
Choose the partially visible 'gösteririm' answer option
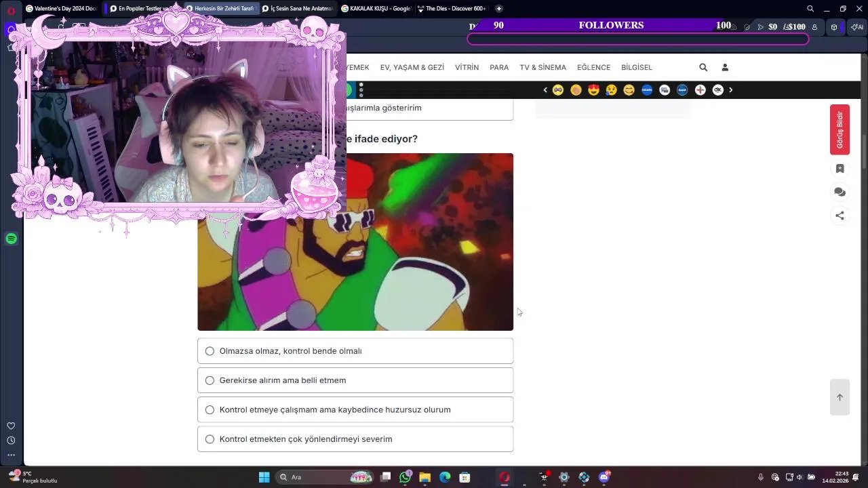[429, 108]
